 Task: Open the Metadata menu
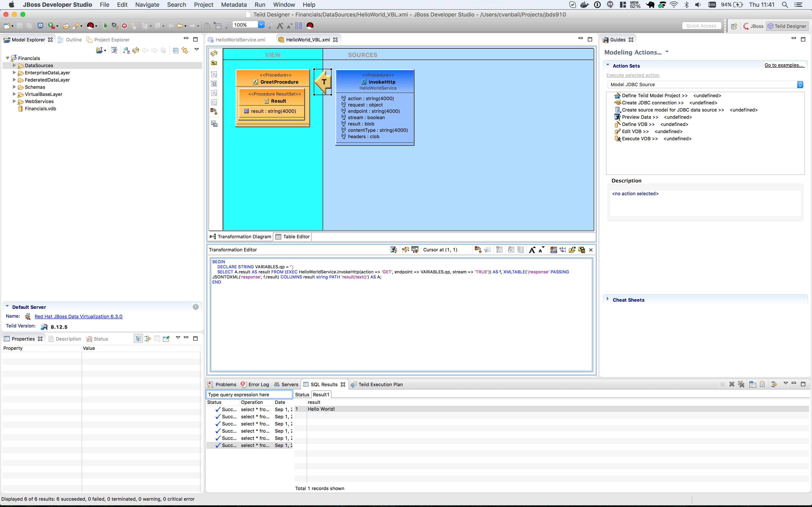[233, 5]
